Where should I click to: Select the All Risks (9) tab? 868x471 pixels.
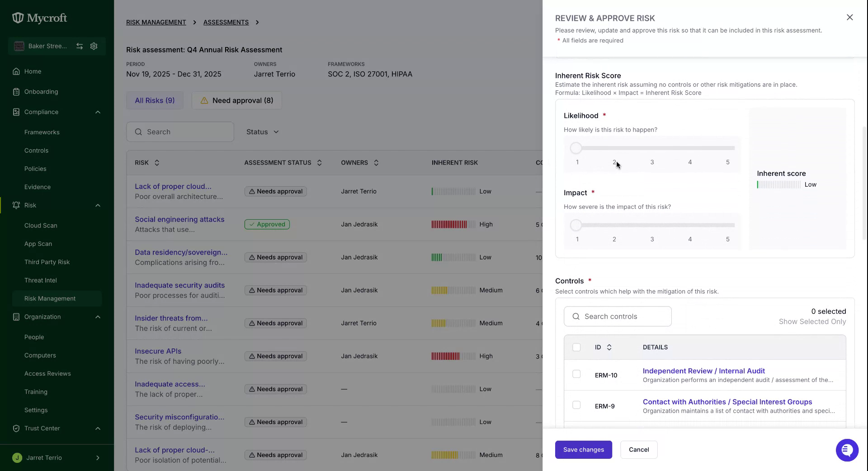click(x=155, y=100)
